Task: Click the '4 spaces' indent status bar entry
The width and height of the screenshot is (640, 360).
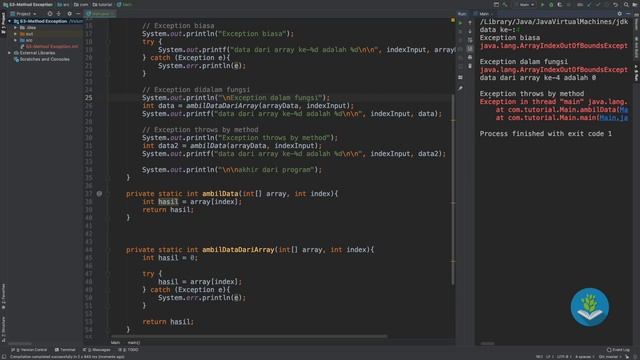Action: [x=584, y=357]
